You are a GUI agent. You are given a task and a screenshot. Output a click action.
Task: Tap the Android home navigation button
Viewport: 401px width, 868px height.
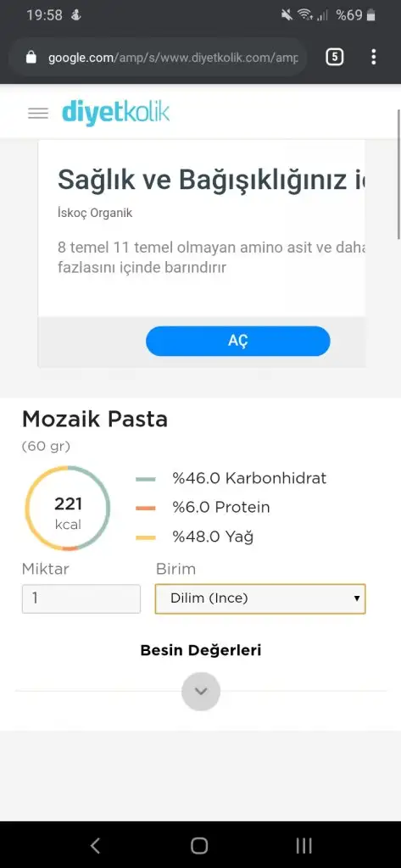tap(199, 845)
